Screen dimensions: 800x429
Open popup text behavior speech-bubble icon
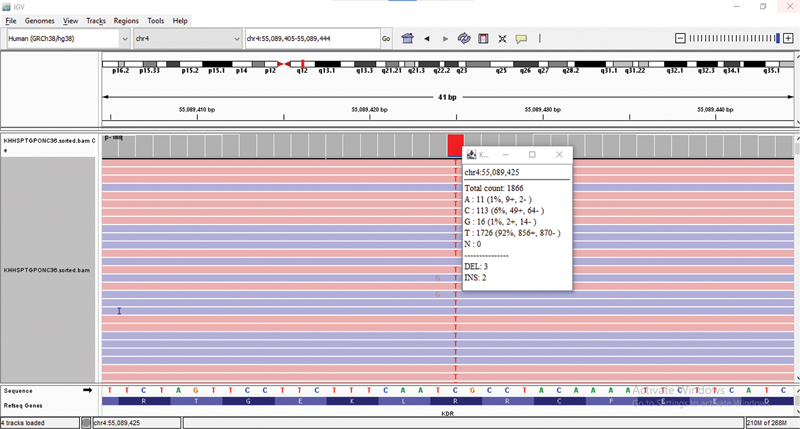521,38
